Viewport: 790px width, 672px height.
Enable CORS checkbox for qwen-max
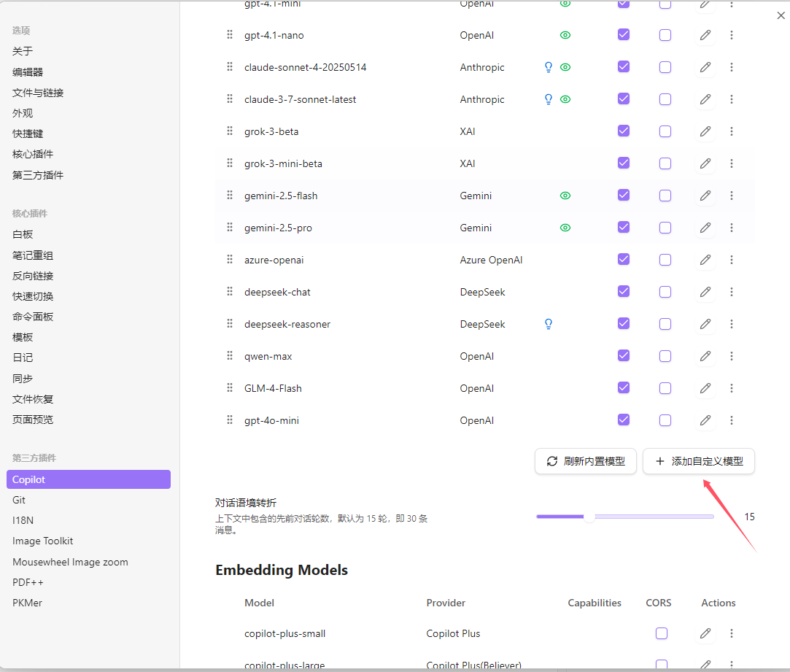[x=665, y=356]
